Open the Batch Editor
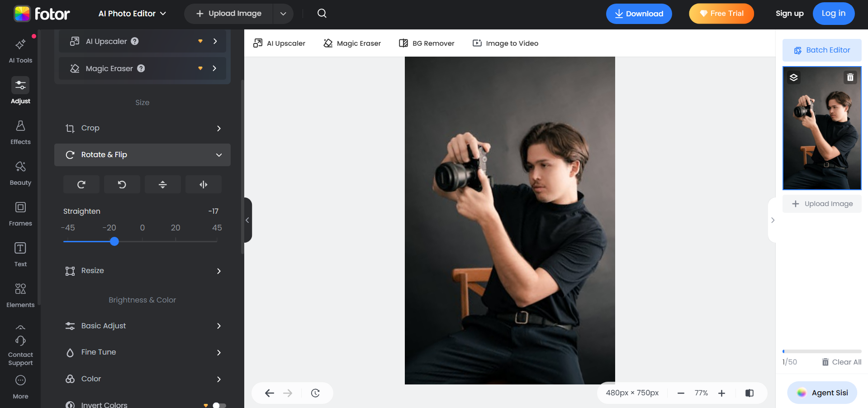Image resolution: width=868 pixels, height=408 pixels. pos(822,50)
